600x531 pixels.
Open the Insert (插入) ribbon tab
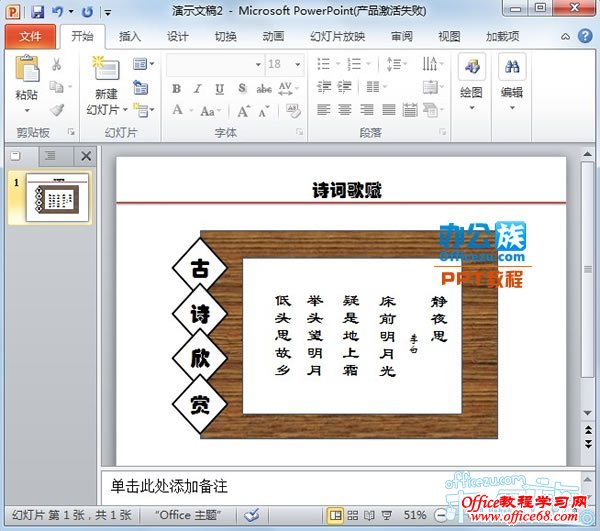130,37
